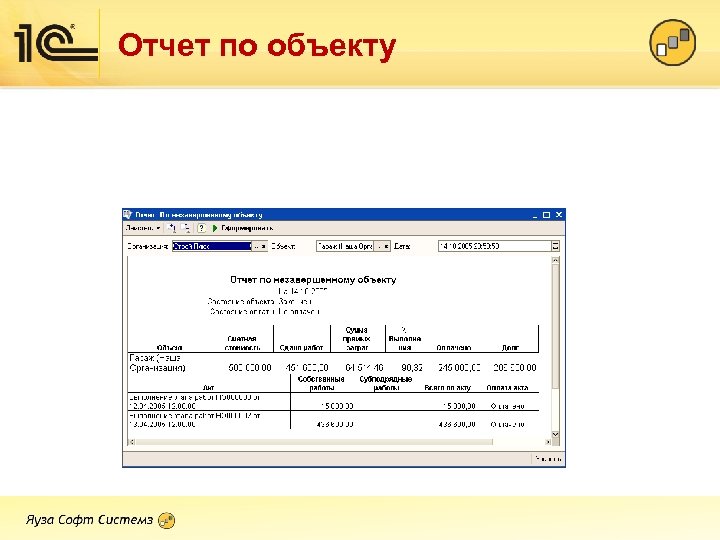Click the horizontal scrollbar right arrow
The image size is (720, 540).
(547, 442)
